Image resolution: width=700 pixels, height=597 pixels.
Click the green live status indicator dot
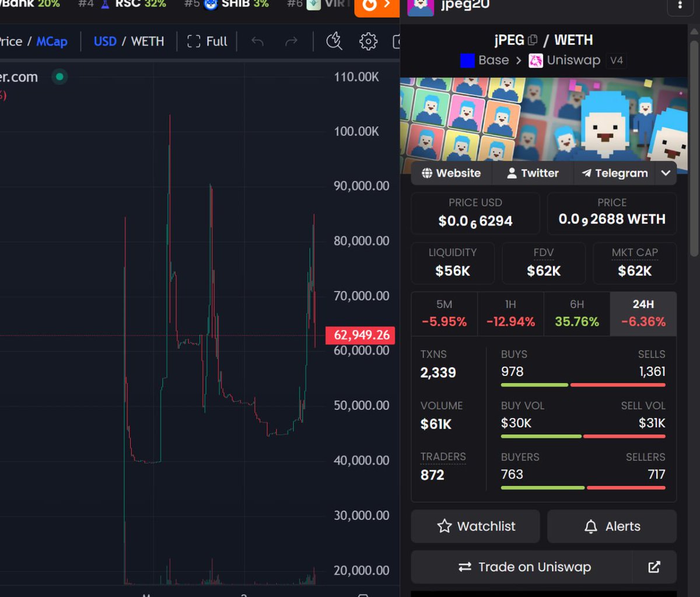60,76
